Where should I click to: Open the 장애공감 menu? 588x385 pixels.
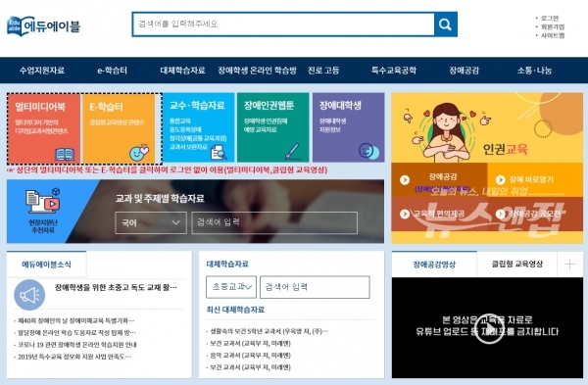(465, 71)
